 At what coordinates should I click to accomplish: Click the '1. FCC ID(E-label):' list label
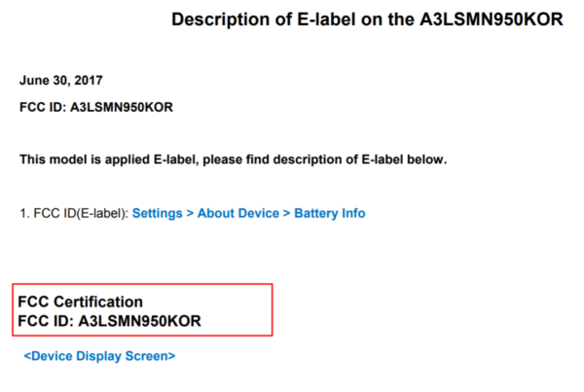73,212
